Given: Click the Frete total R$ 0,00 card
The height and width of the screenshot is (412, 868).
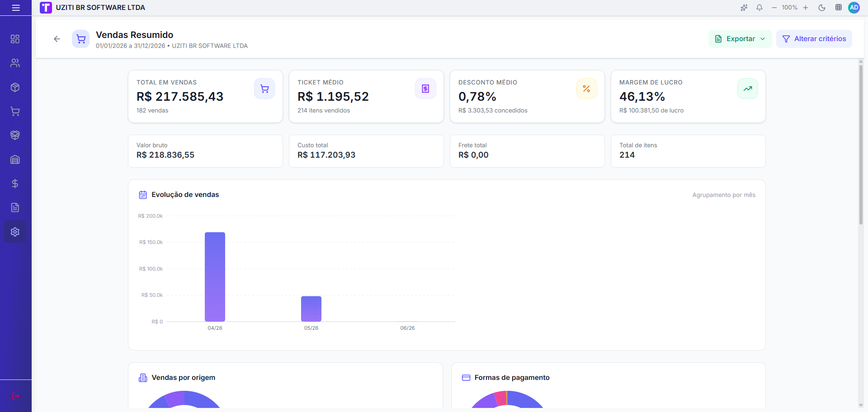Looking at the screenshot, I should point(527,151).
